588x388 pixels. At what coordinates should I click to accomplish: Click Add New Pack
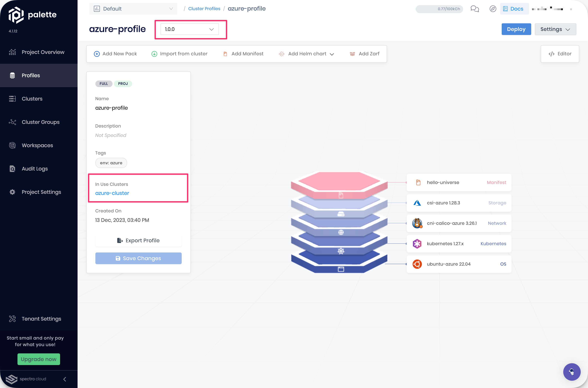pos(115,54)
